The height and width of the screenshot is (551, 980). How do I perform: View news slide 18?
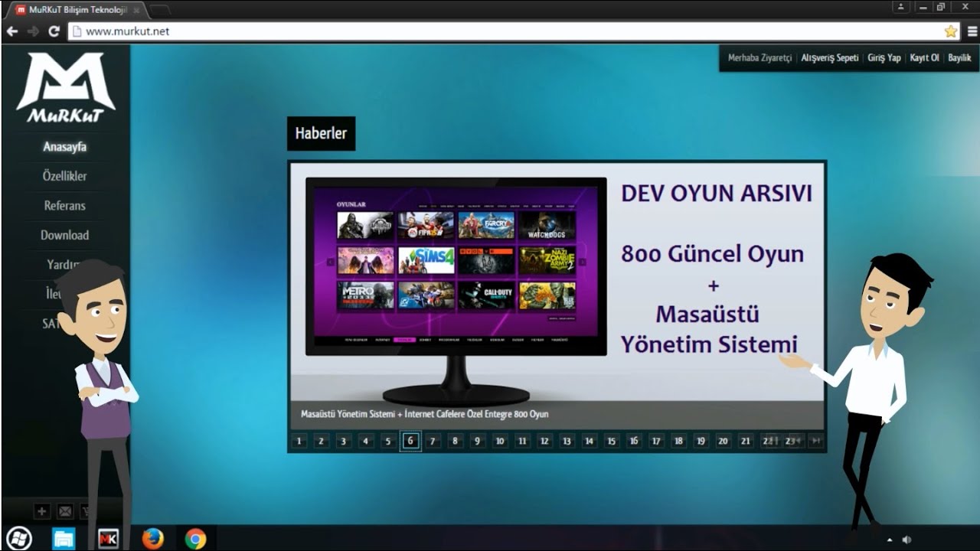(678, 441)
